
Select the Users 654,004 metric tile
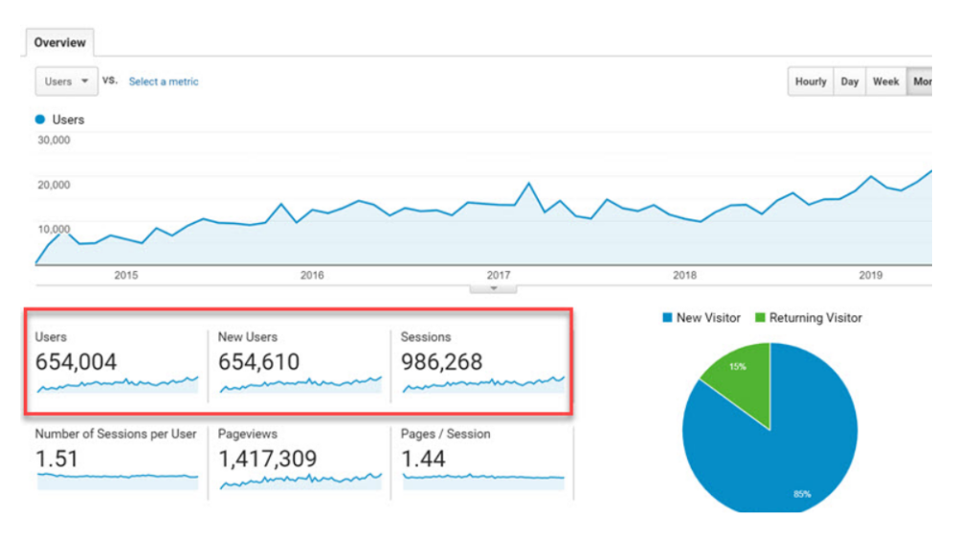pos(115,362)
